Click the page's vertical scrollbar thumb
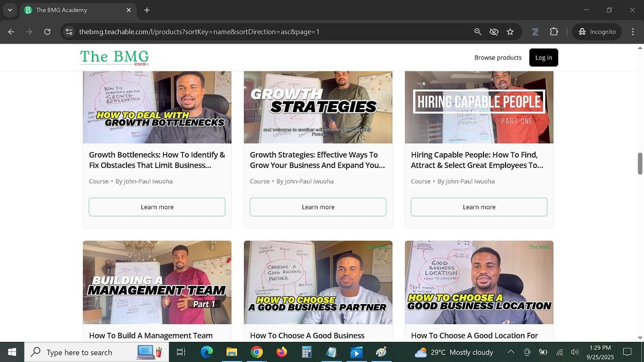644x362 pixels. [640, 163]
